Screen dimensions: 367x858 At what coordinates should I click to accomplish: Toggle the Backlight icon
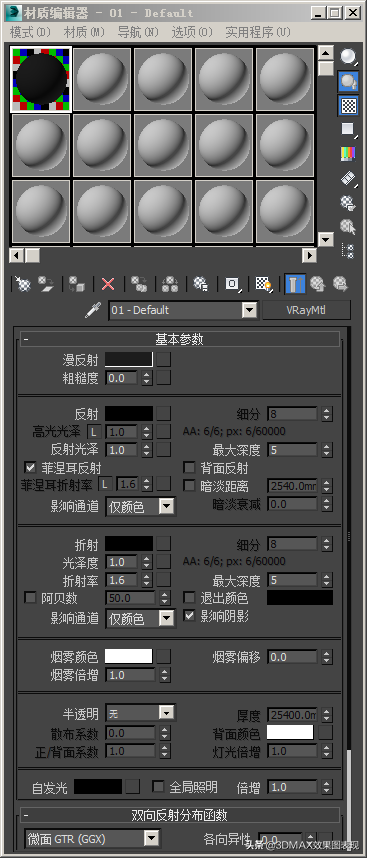click(348, 81)
